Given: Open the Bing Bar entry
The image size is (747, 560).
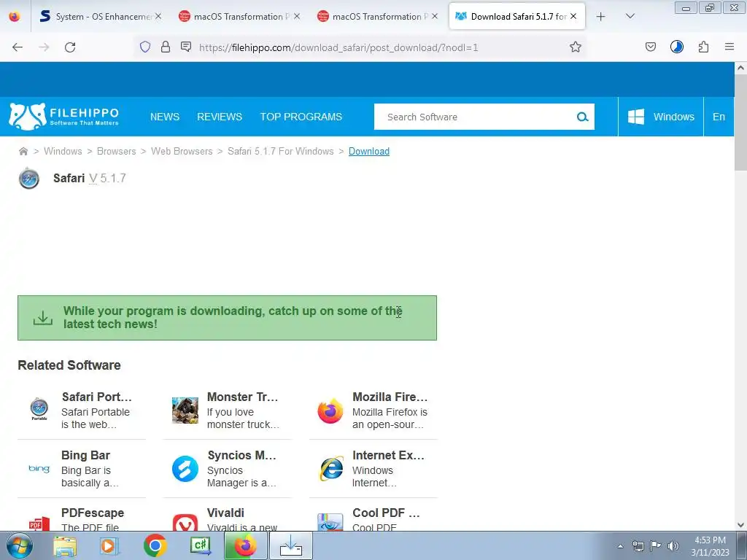Looking at the screenshot, I should click(82, 469).
